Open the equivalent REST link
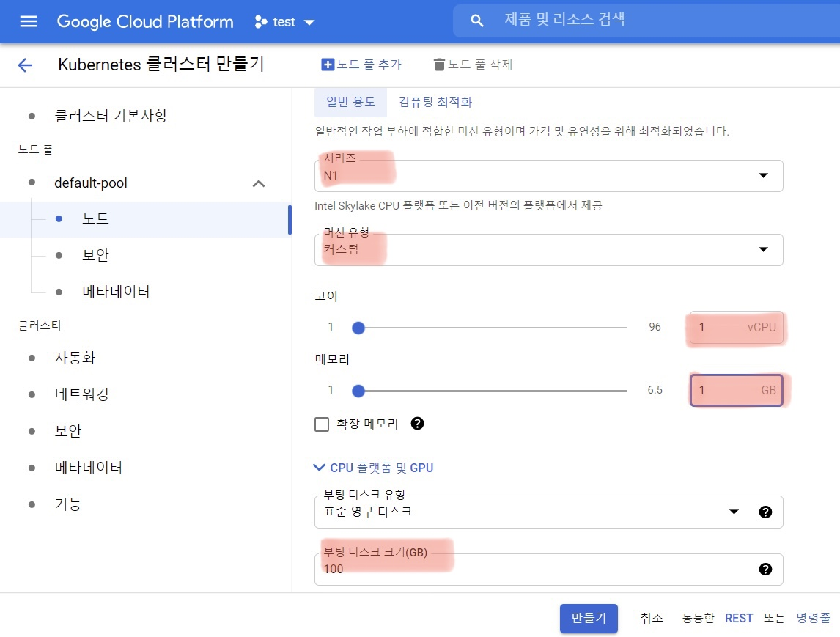 (739, 618)
